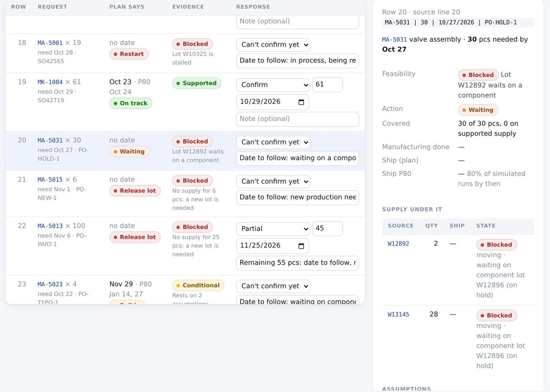Click text 'No supply for 25 pcs: a new lot is needed'
550x392 pixels.
coord(196,246)
